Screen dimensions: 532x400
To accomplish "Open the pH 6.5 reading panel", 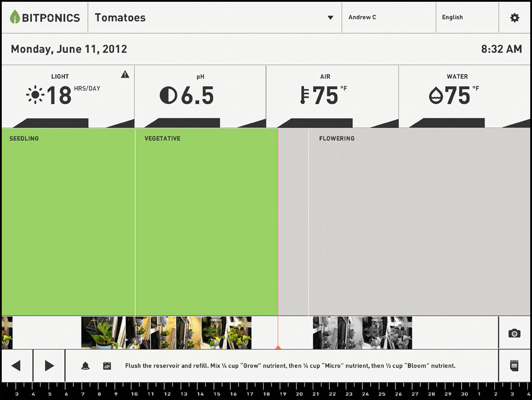I will pyautogui.click(x=200, y=96).
